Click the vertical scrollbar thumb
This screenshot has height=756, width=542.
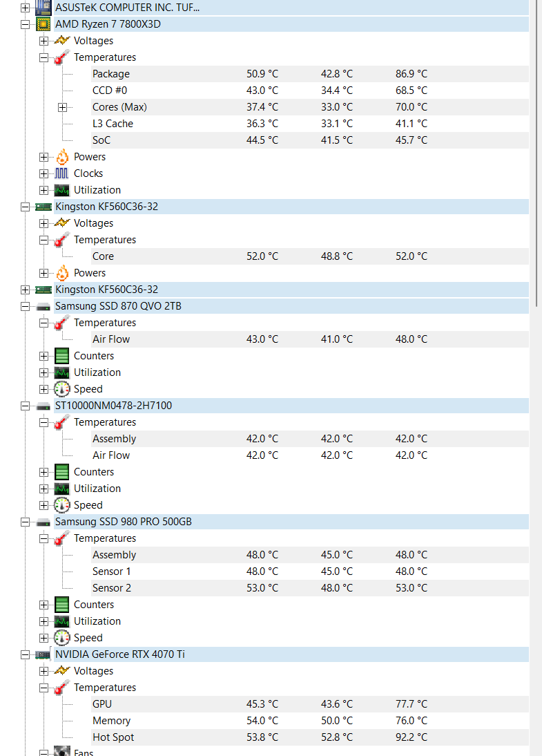536,153
